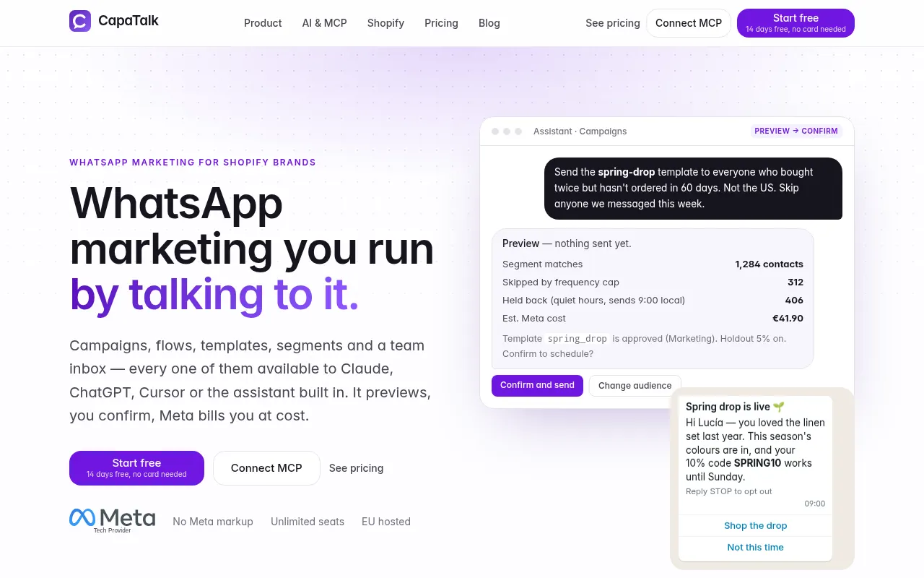Click See pricing in the header
Screen dimensions: 924x578
click(613, 23)
